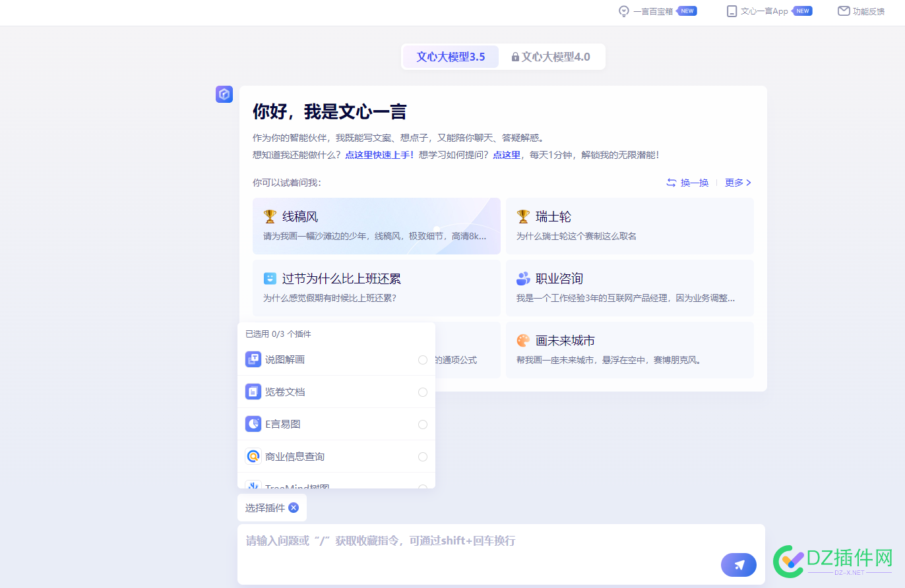Click the paper-plane send button
The width and height of the screenshot is (905, 588).
click(739, 565)
